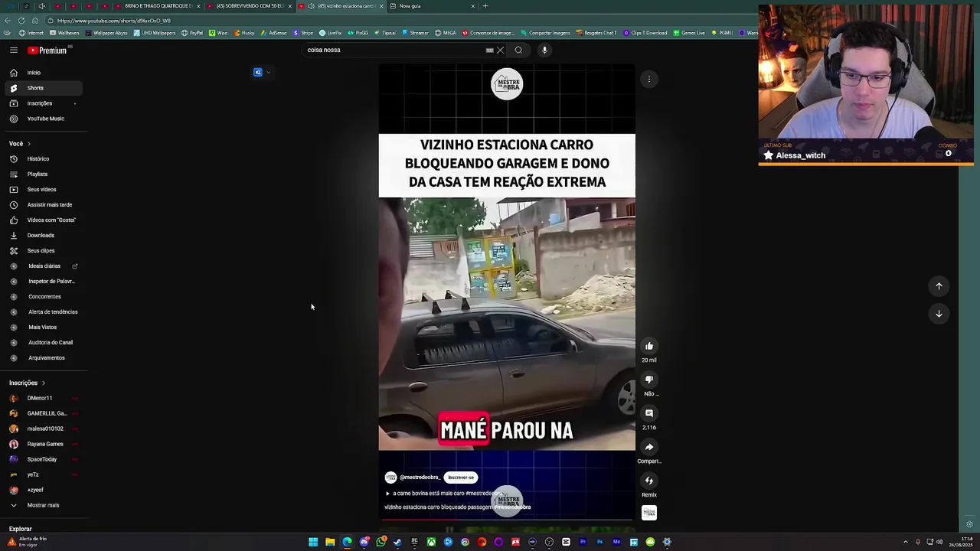The height and width of the screenshot is (551, 980).
Task: Go to previous Short with up arrow
Action: click(939, 286)
